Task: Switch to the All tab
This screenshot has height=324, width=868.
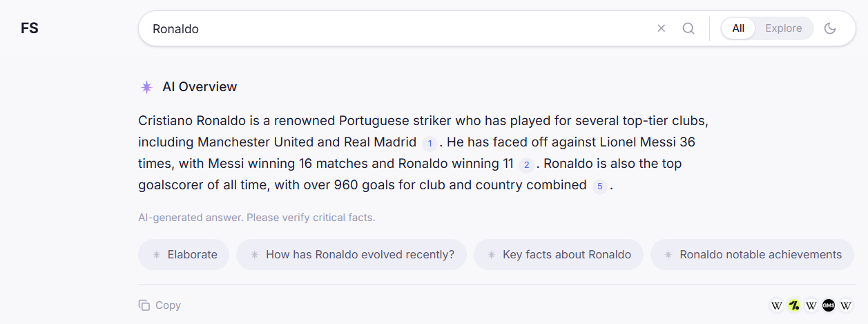Action: (x=738, y=28)
